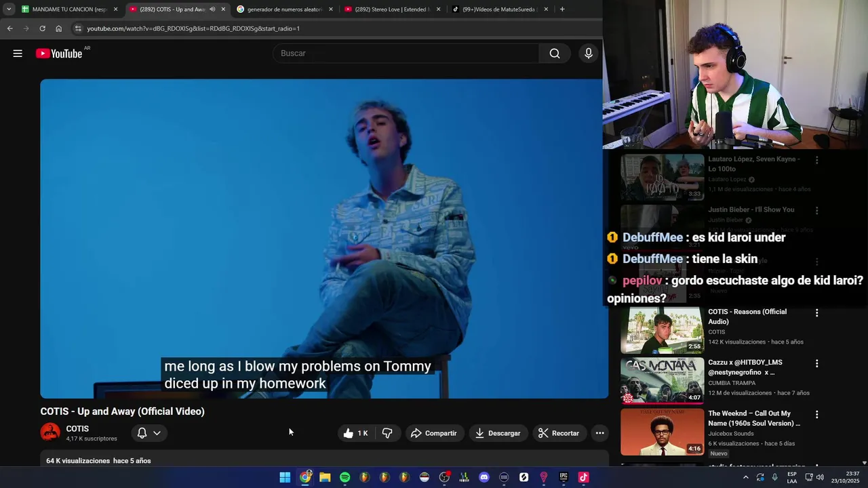Open more actions menu beside Recortar
This screenshot has height=488, width=868.
(599, 433)
